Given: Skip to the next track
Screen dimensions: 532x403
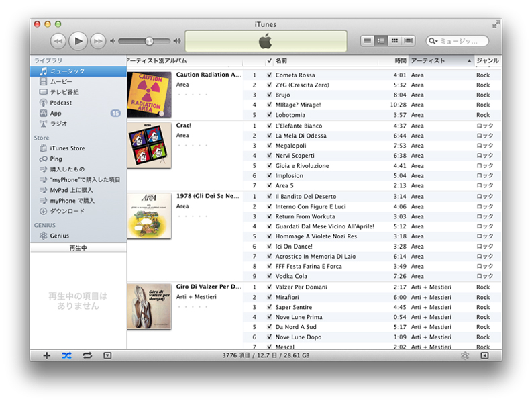Looking at the screenshot, I should click(98, 41).
